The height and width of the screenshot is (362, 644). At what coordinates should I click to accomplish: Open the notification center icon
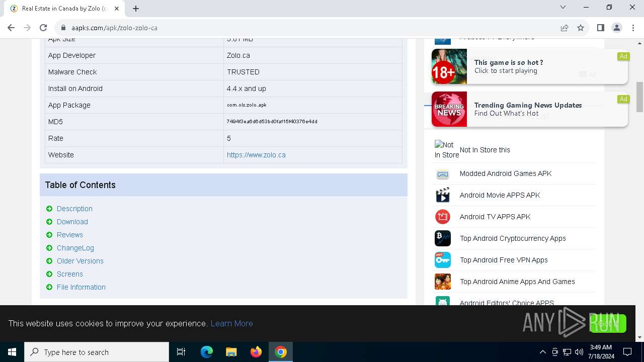click(x=627, y=352)
